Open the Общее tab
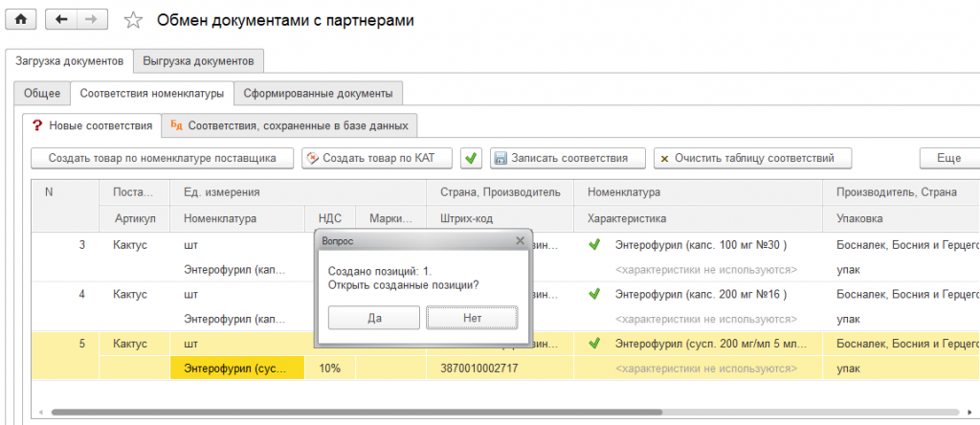Viewport: 980px width, 425px height. coord(42,94)
